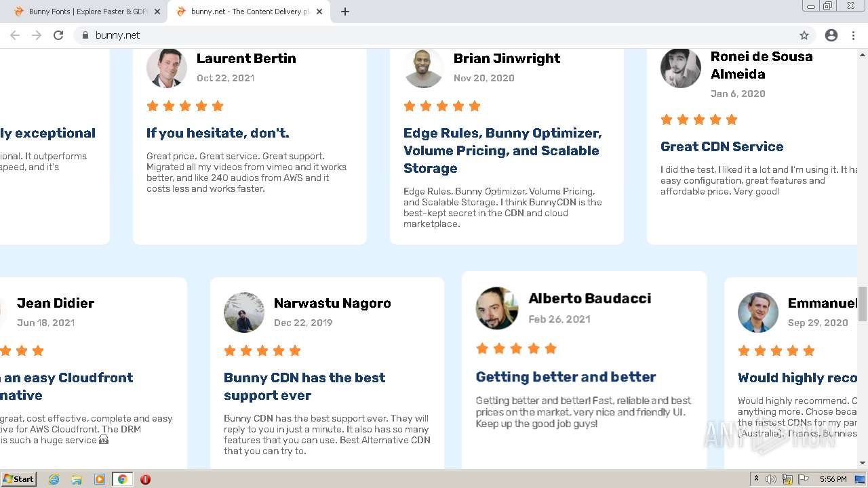Click the date Oct 22, 2021
Viewport: 868px width, 488px height.
[225, 78]
